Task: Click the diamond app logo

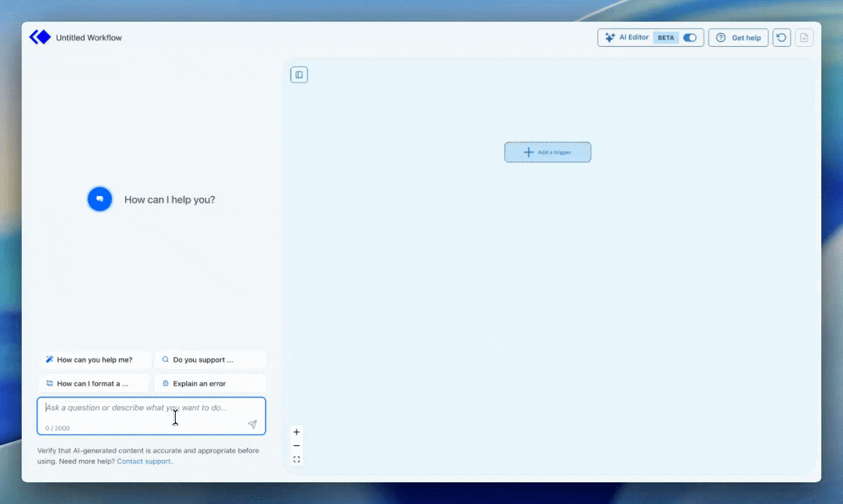Action: pos(40,37)
